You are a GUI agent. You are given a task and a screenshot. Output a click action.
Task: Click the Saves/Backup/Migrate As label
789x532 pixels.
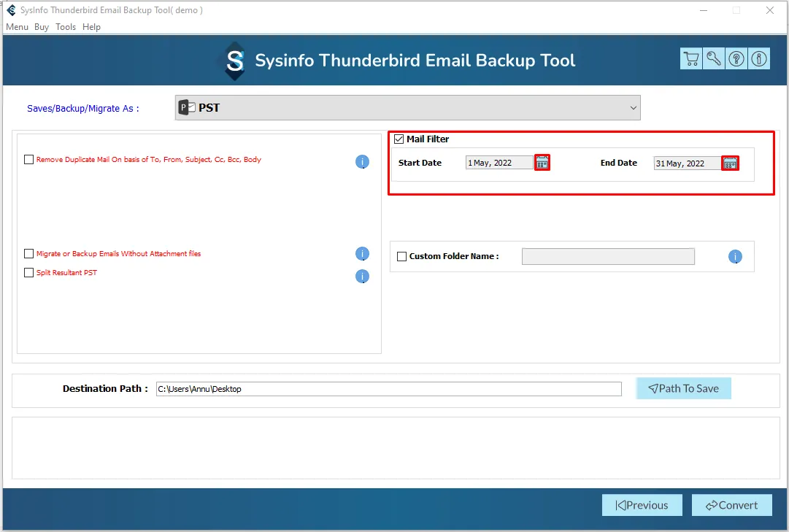[83, 108]
